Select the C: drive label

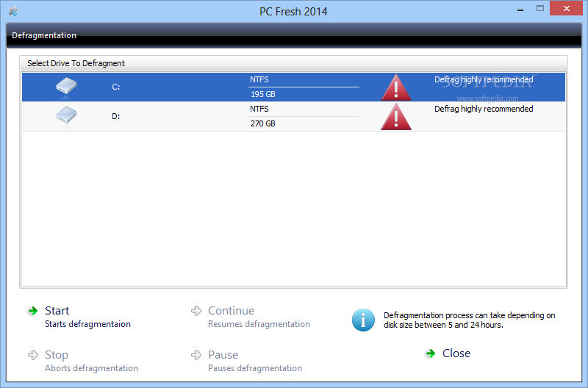click(x=116, y=87)
